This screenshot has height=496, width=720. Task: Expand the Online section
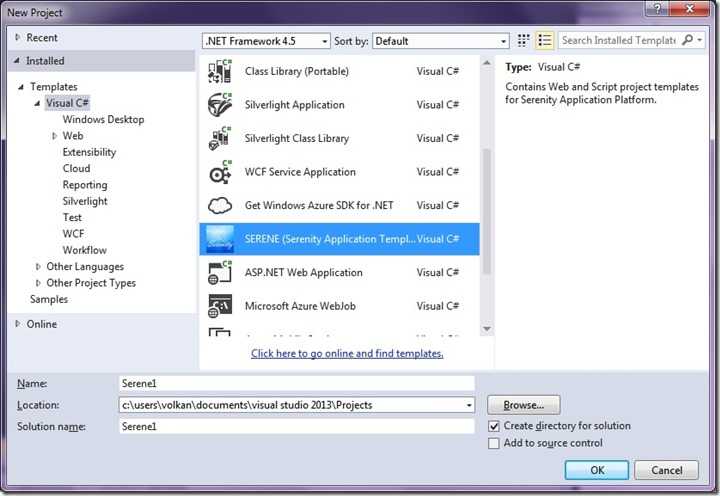(x=17, y=324)
